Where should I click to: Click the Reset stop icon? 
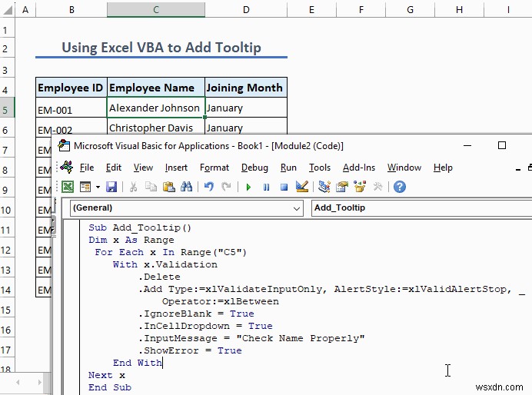pyautogui.click(x=284, y=187)
